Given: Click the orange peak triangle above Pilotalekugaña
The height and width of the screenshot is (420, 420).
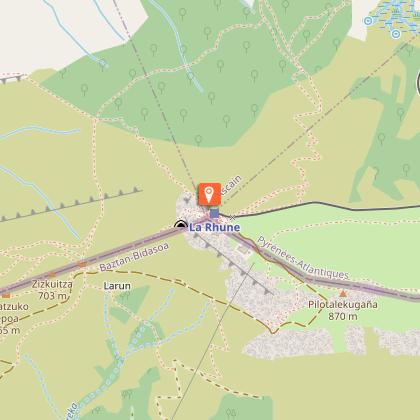Looking at the screenshot, I should point(343,293).
